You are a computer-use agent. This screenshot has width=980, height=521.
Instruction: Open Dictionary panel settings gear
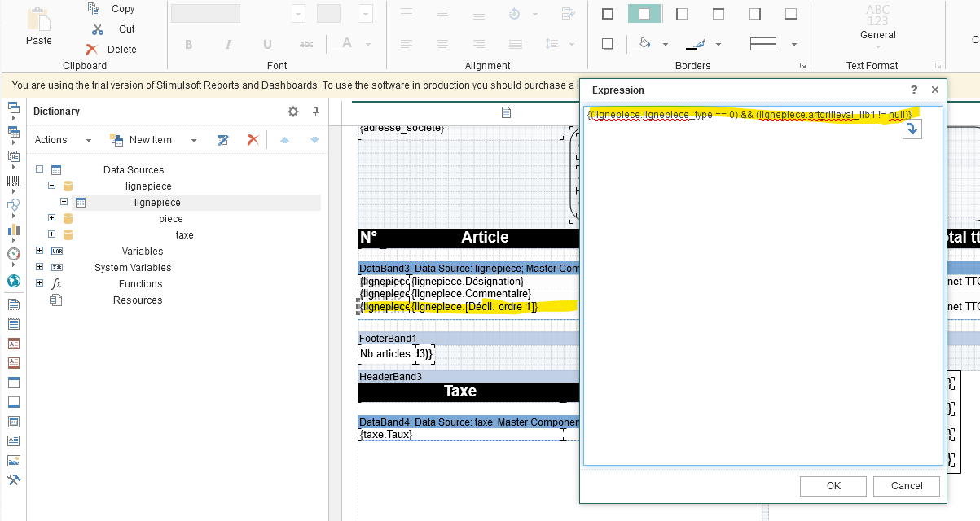point(293,112)
